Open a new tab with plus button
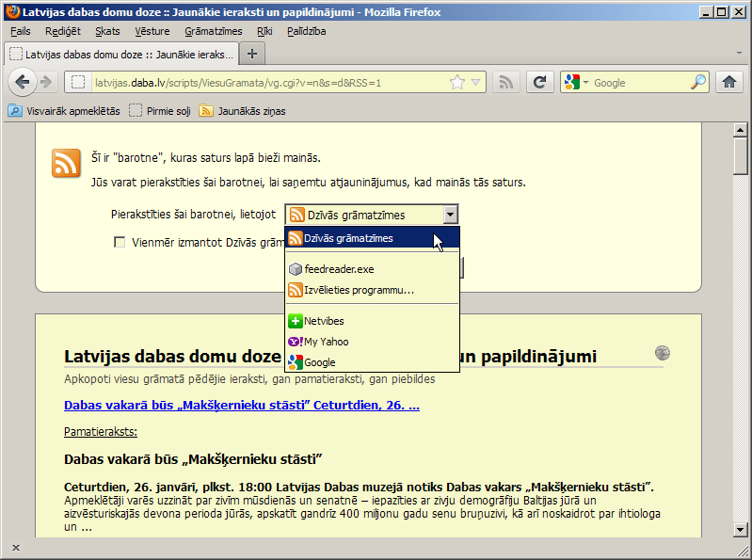The image size is (752, 560). [252, 54]
